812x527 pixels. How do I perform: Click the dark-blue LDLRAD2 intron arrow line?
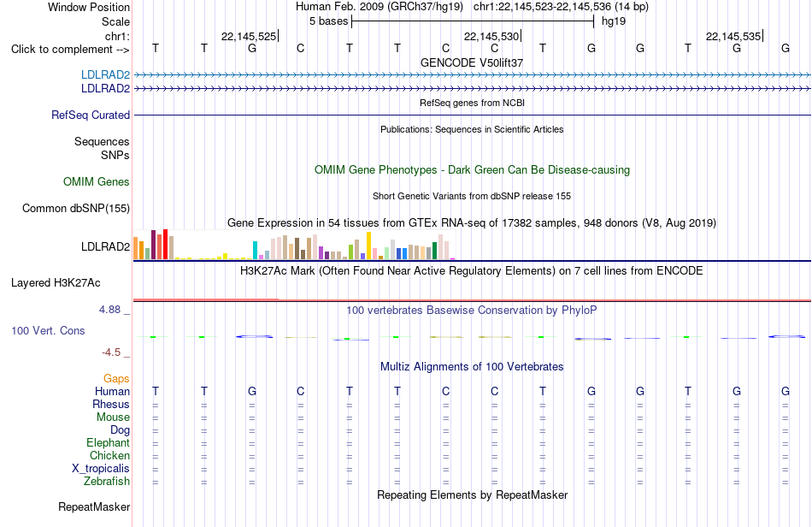[473, 89]
